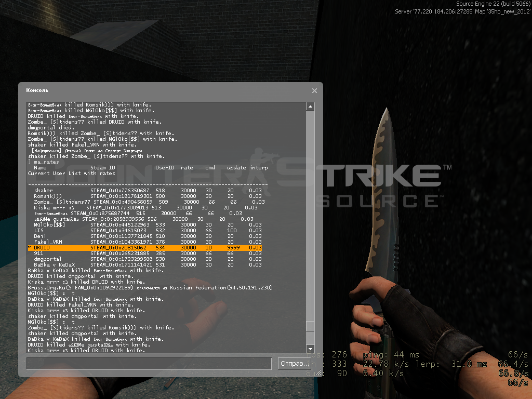Click Steam ID STEAM_0:1:34615073
This screenshot has height=399, width=532.
[118, 230]
